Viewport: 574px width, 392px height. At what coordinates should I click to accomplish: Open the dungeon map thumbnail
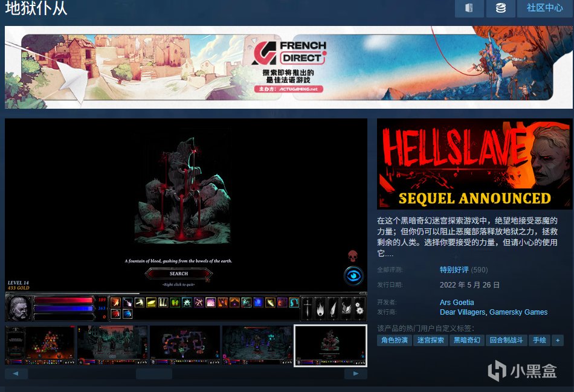tap(185, 345)
